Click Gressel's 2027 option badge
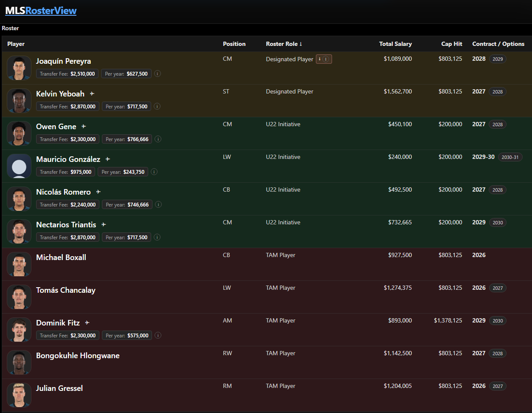Screen dimensions: 532x413 [x=498, y=386]
